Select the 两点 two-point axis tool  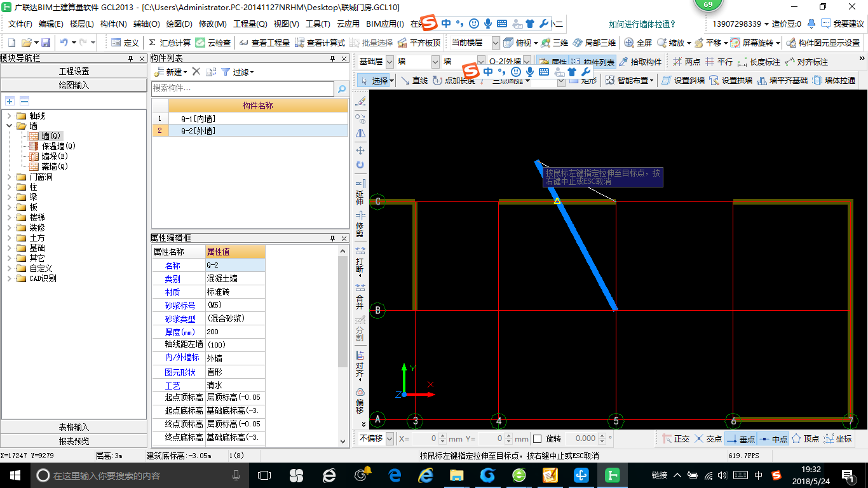(x=686, y=62)
